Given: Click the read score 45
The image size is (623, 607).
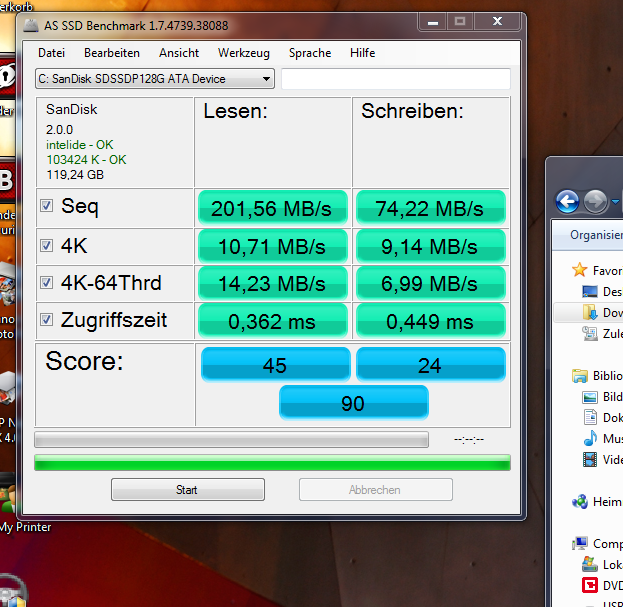Looking at the screenshot, I should tap(276, 364).
